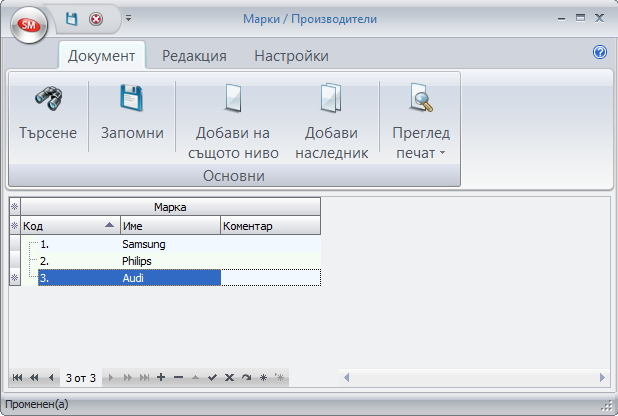The height and width of the screenshot is (416, 618).
Task: Click the Коментар column header
Action: pyautogui.click(x=270, y=226)
